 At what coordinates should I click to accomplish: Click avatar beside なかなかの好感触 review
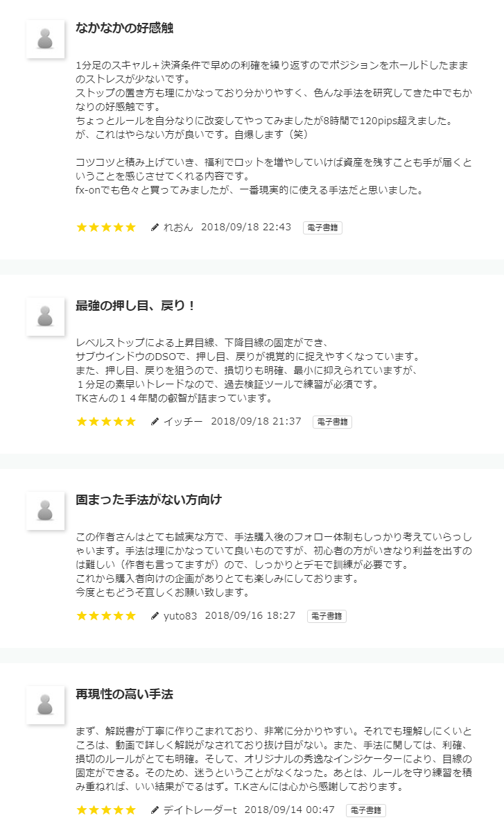coord(46,39)
